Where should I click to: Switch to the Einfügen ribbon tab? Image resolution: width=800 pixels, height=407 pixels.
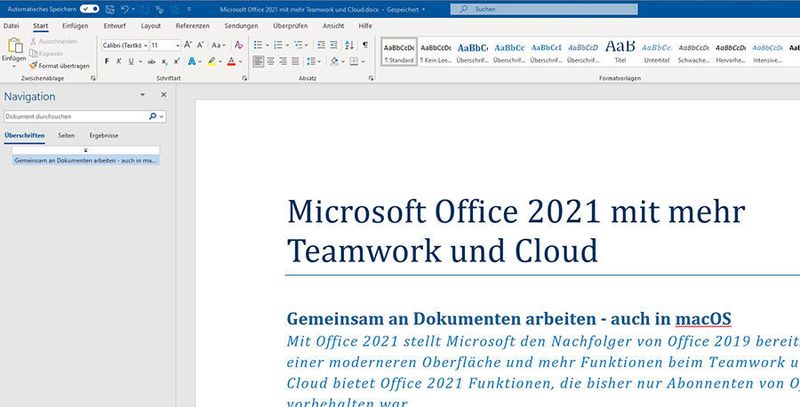tap(75, 26)
